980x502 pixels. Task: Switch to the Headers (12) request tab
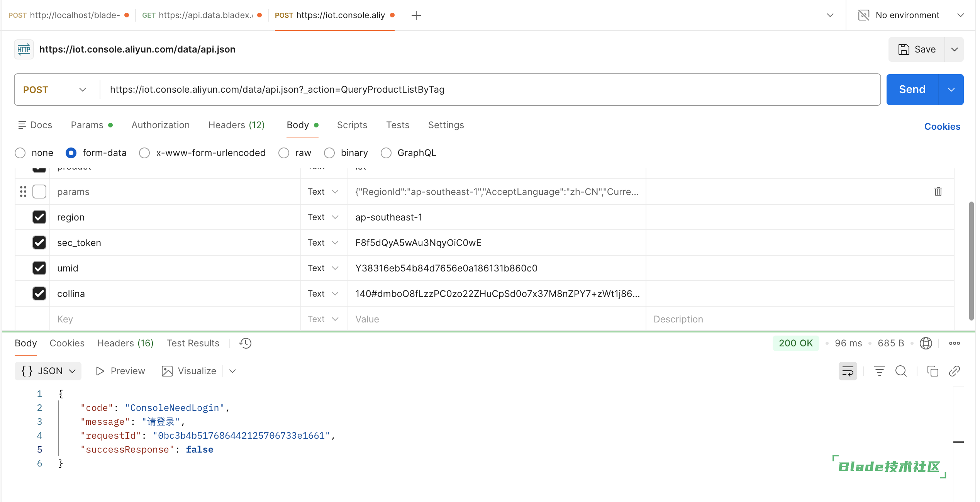(236, 125)
